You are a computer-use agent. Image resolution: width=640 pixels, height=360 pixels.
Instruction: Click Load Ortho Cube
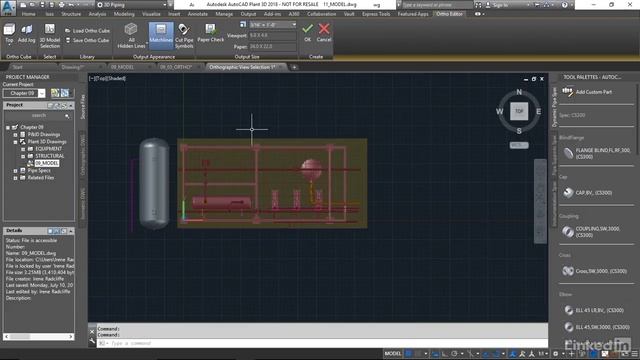coord(87,31)
